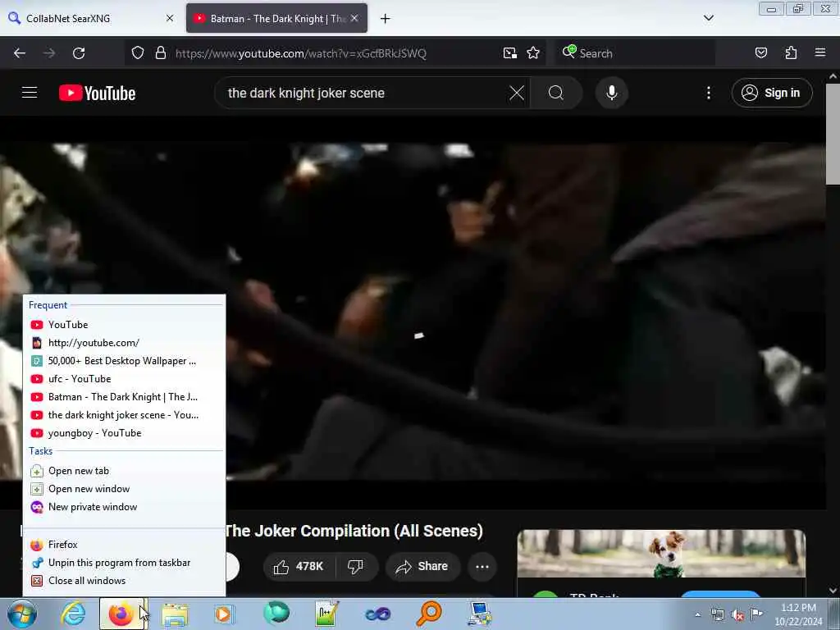Launch Windows Media Player from taskbar
The image size is (840, 630).
224,614
